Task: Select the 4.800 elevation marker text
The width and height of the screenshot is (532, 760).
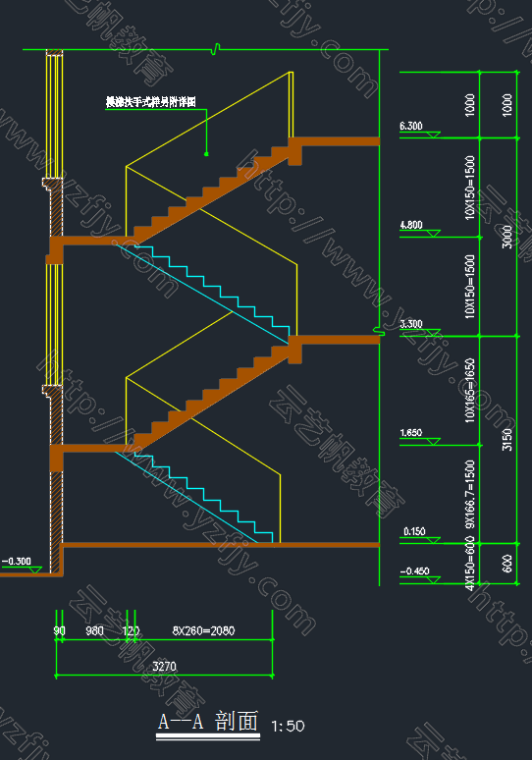Action: [411, 225]
